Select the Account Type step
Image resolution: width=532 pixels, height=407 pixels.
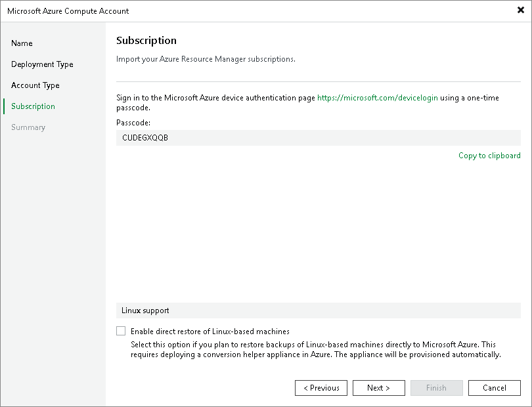(35, 85)
